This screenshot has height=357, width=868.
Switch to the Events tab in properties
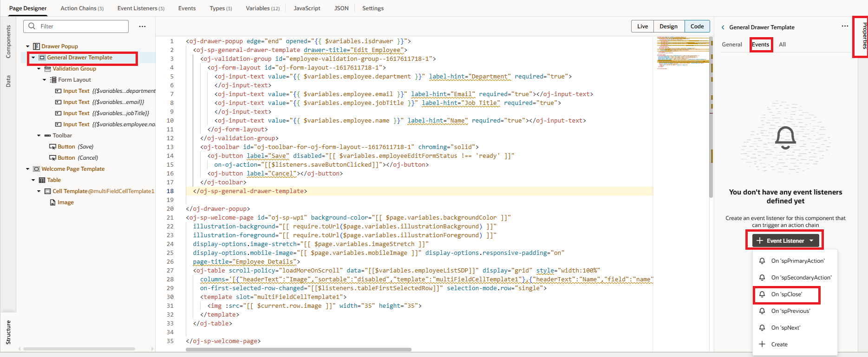pos(760,45)
